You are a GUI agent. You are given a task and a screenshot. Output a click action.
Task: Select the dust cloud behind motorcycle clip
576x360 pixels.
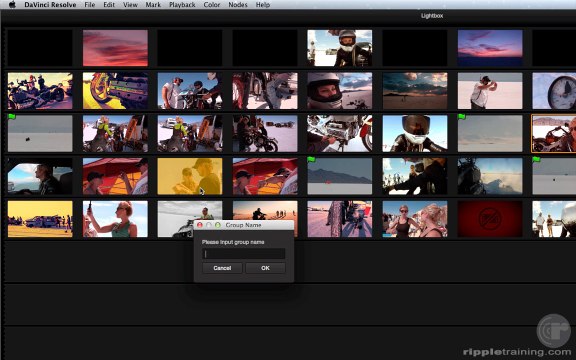tap(490, 176)
